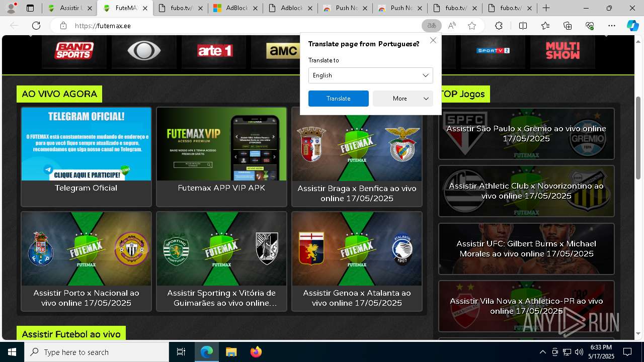The width and height of the screenshot is (644, 362).
Task: Open Sporting x Vitória de Guimarães match
Action: click(221, 261)
